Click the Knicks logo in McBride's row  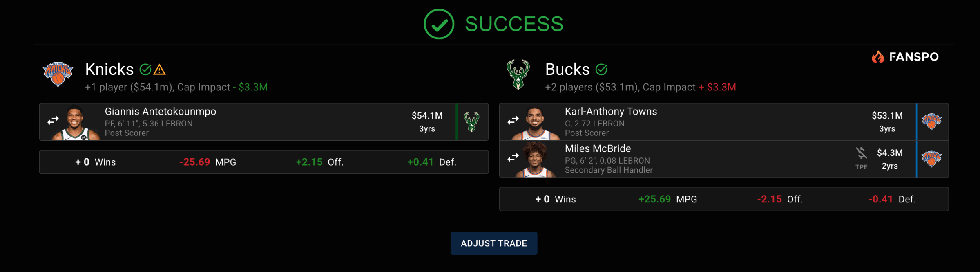coord(931,159)
